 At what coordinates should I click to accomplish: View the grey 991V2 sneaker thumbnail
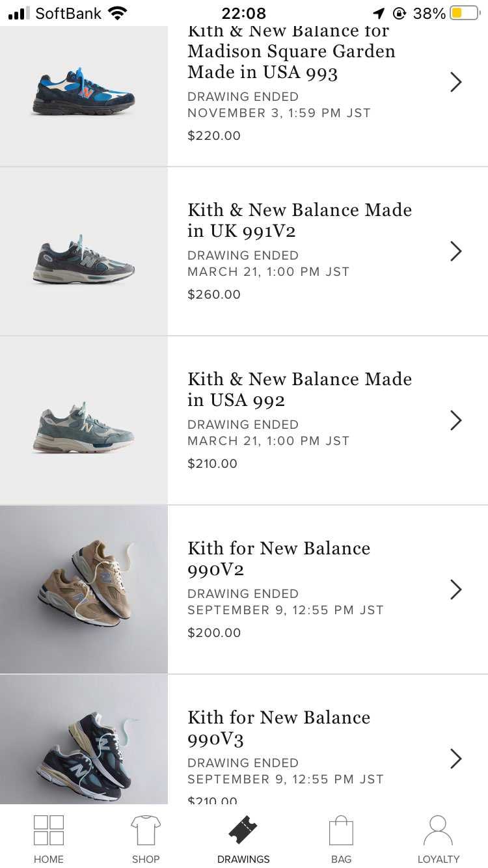point(83,260)
